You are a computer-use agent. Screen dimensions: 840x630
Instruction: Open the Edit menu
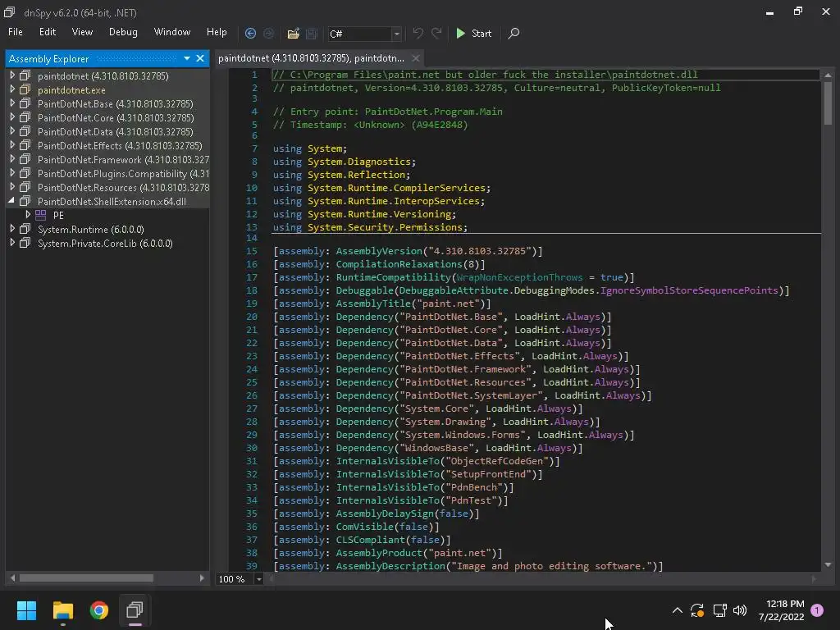click(47, 32)
